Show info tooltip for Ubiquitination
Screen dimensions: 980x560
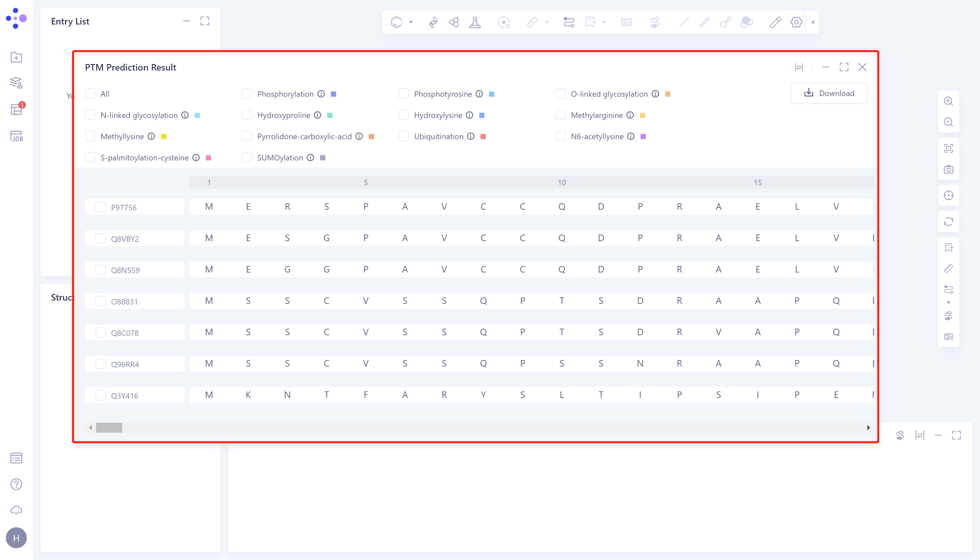tap(471, 136)
